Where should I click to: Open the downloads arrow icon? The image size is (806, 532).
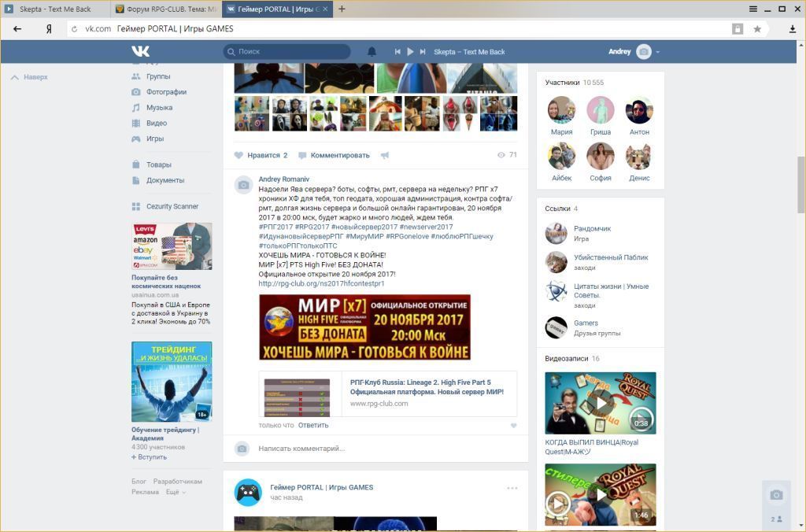point(793,29)
